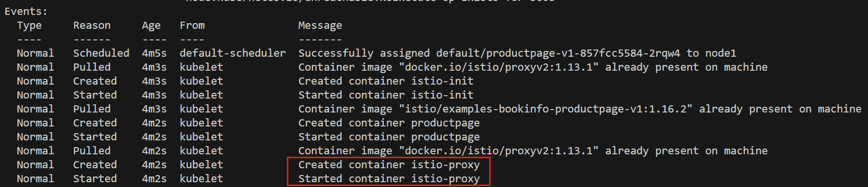This screenshot has width=868, height=187.
Task: Click the From column header
Action: click(x=192, y=25)
